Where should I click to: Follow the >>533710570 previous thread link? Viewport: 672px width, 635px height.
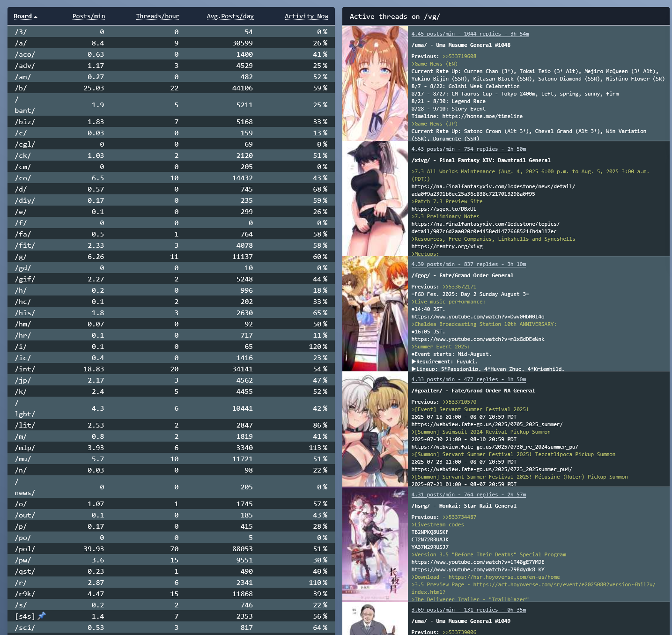pyautogui.click(x=459, y=402)
